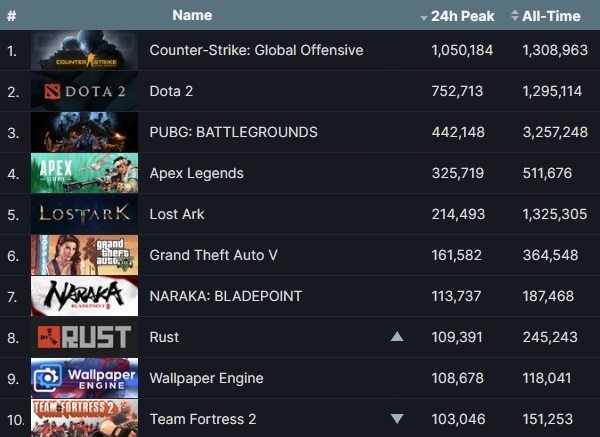600x437 pixels.
Task: Open the Wallpaper Engine icon thumbnail
Action: (x=84, y=378)
